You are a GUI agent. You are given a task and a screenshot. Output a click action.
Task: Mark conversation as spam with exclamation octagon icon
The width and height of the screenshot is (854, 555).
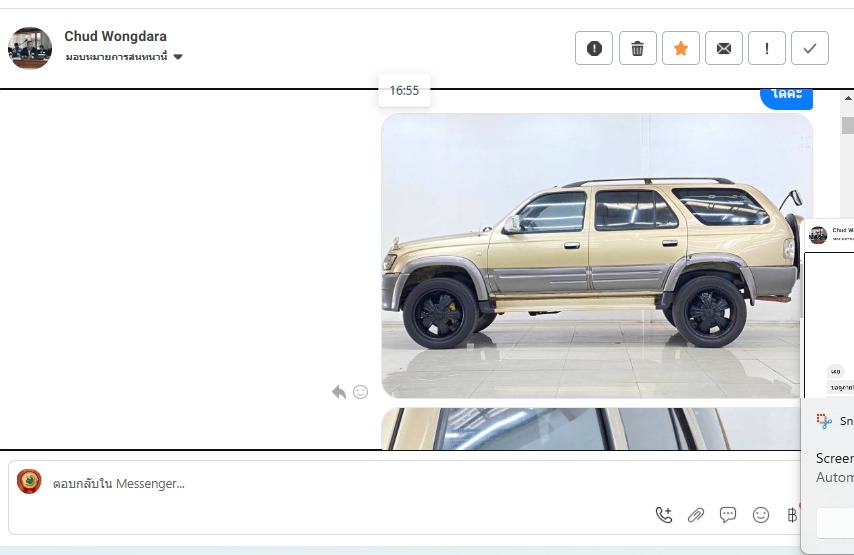[594, 48]
